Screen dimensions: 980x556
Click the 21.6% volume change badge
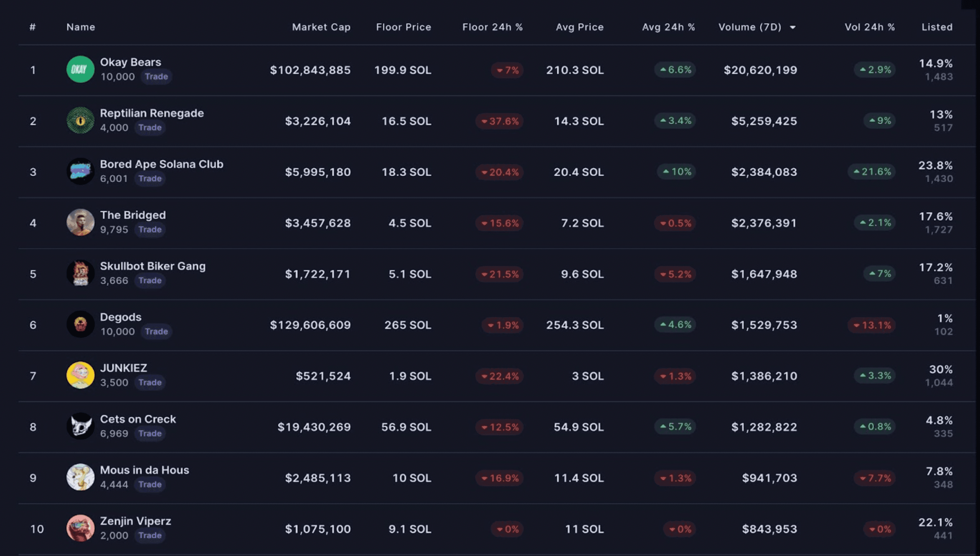(x=871, y=172)
